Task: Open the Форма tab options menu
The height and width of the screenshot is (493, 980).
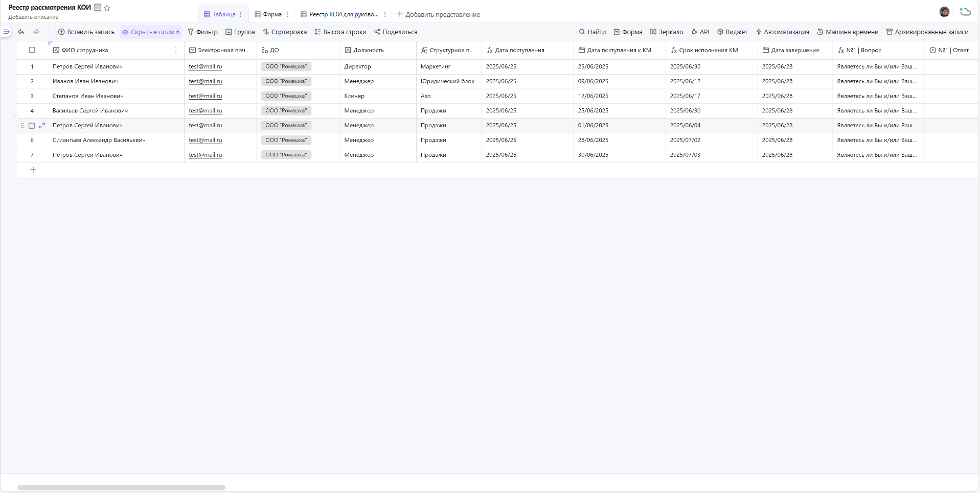Action: point(287,14)
